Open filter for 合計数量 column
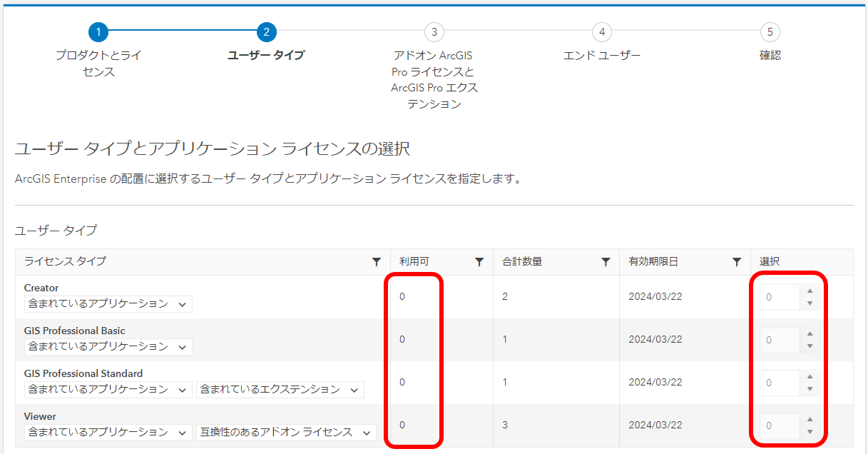 (606, 262)
